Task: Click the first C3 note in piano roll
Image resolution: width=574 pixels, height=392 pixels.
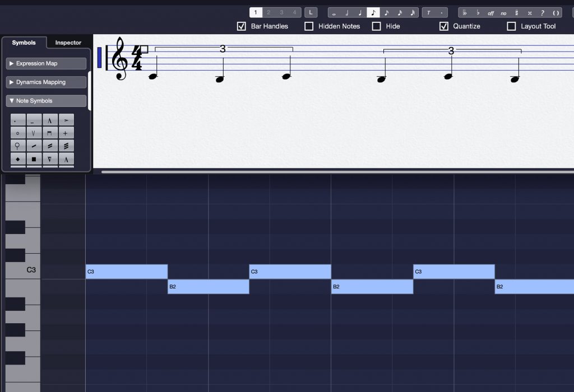Action: tap(126, 272)
